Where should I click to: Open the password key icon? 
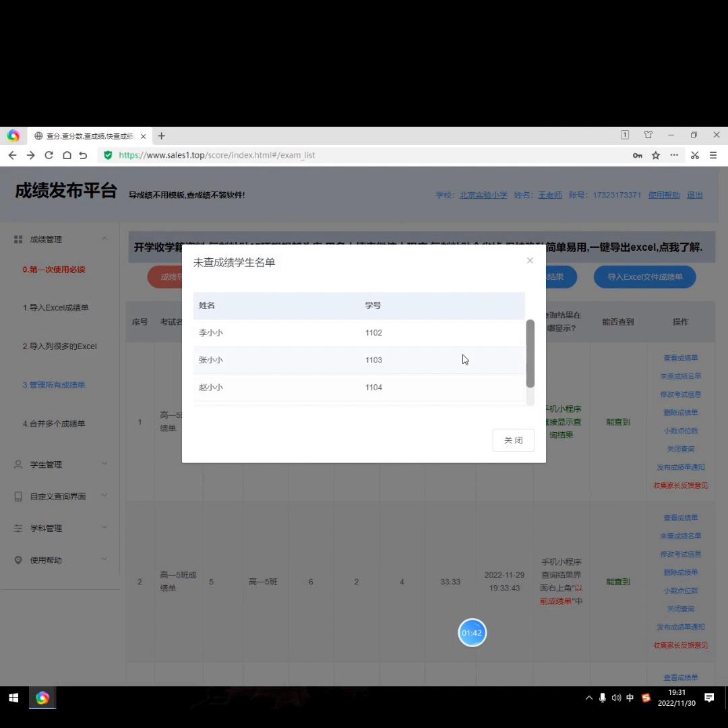(638, 156)
